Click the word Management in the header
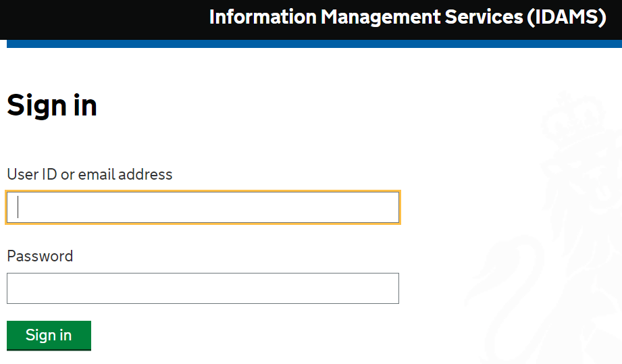The image size is (622, 364). (380, 18)
